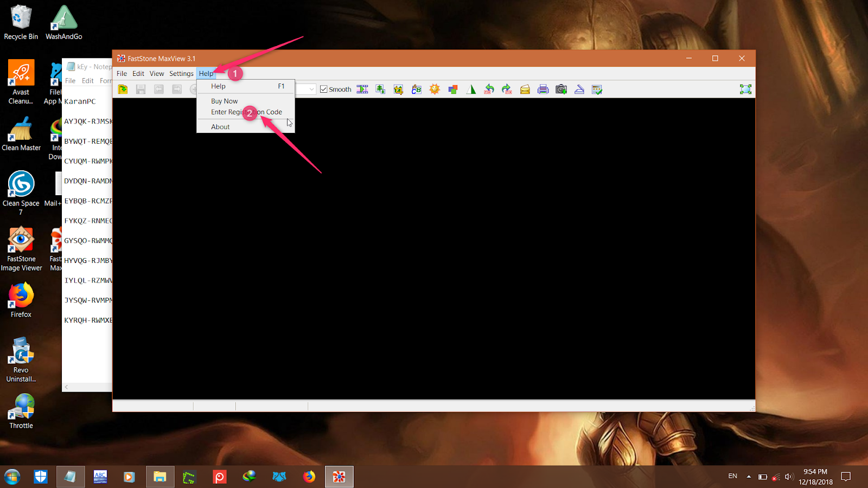Switch to Full Screen view icon
Viewport: 868px width, 488px height.
coord(745,89)
